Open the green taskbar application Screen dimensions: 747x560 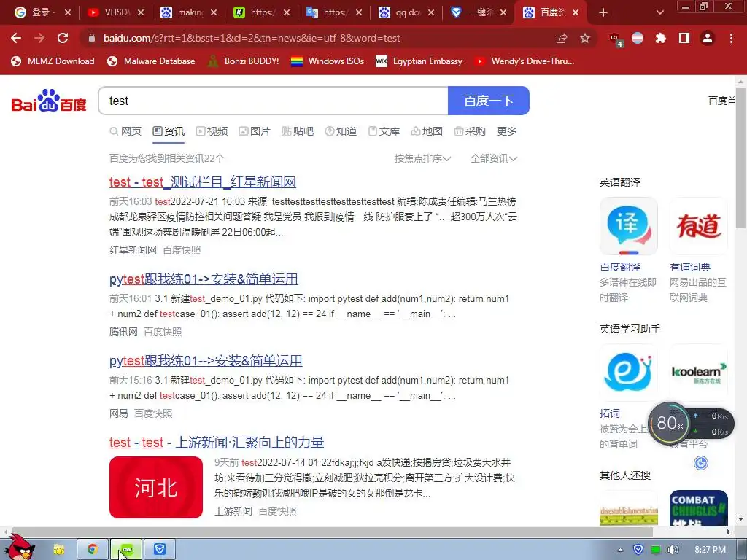point(126,550)
